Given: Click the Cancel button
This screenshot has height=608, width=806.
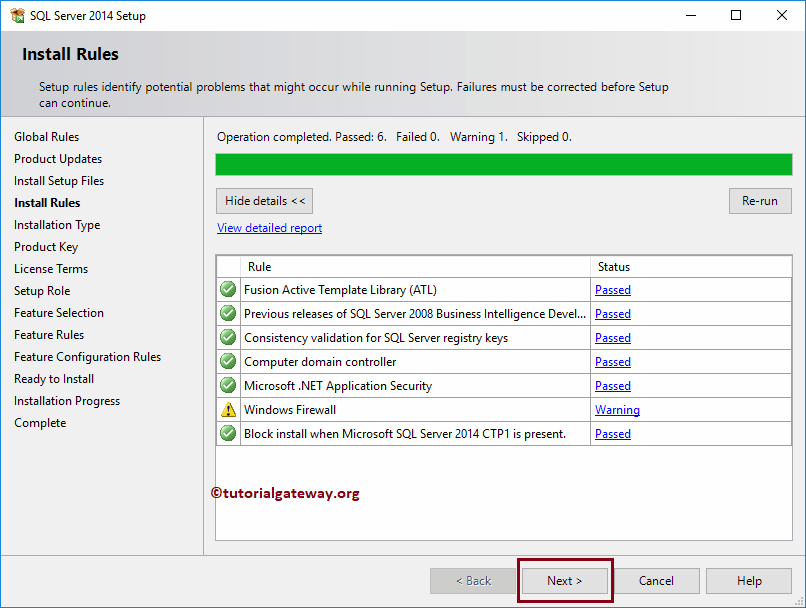Looking at the screenshot, I should coord(656,581).
